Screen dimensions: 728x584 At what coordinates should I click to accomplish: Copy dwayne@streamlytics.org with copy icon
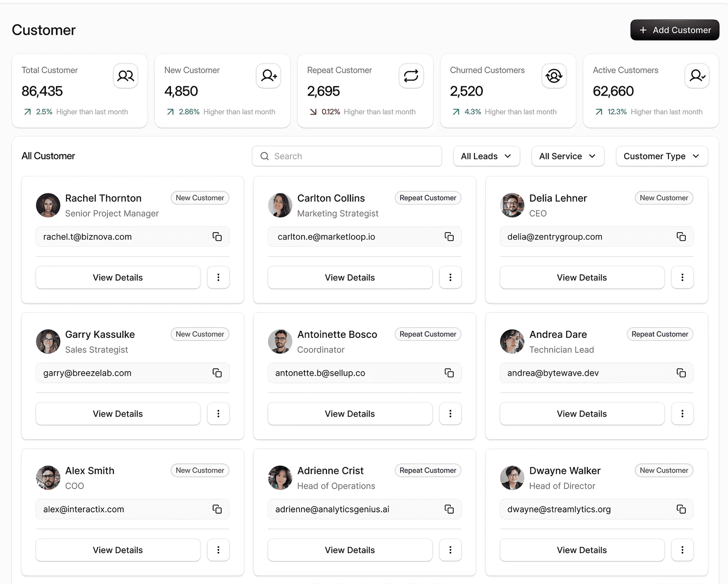[681, 509]
